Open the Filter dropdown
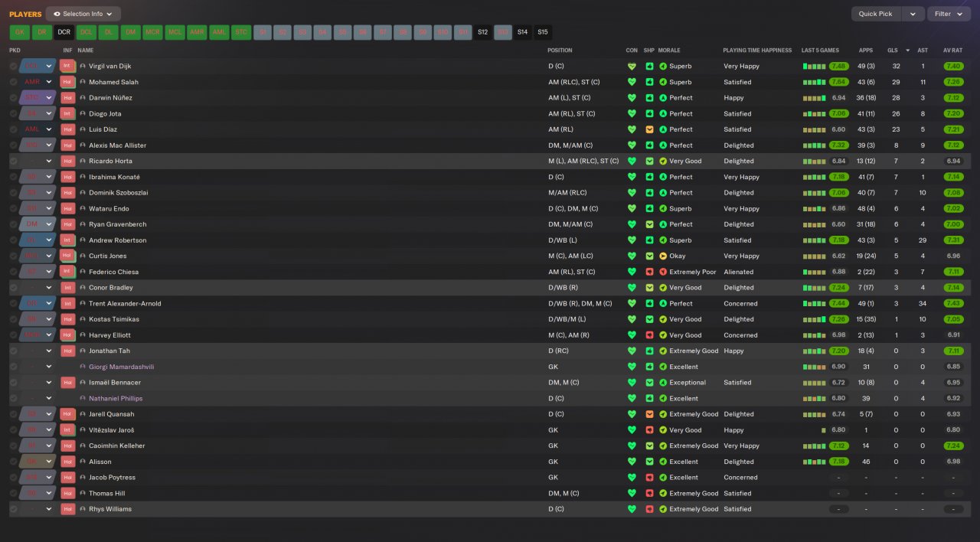This screenshot has height=542, width=980. pyautogui.click(x=949, y=14)
